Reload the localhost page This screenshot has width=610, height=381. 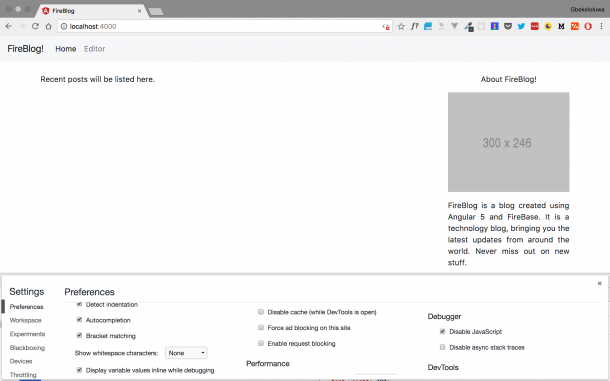(x=35, y=26)
